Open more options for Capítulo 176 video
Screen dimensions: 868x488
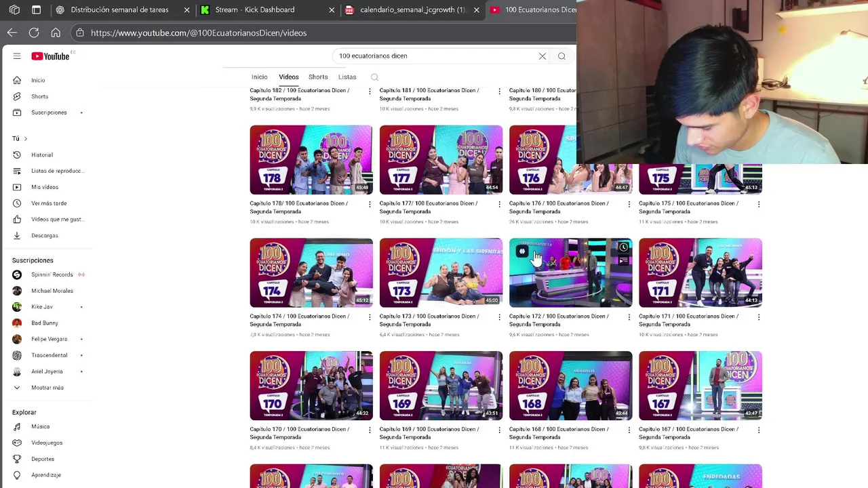click(629, 204)
